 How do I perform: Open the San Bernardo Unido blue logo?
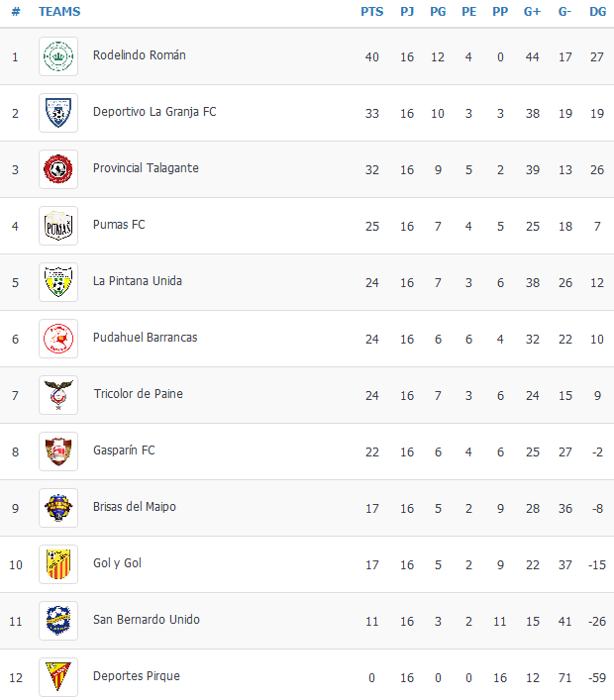point(58,621)
